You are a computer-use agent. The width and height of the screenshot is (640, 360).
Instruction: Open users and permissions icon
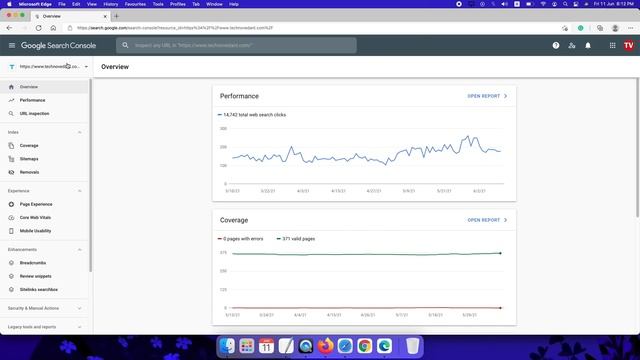coord(571,45)
